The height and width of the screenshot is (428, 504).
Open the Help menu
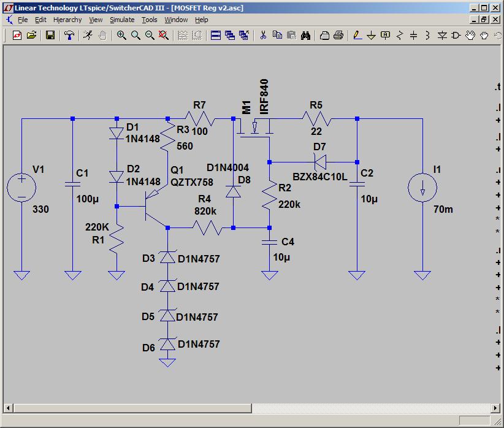coord(202,20)
